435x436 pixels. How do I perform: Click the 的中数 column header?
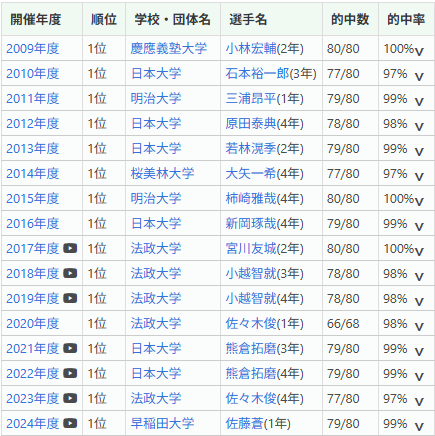(x=350, y=19)
